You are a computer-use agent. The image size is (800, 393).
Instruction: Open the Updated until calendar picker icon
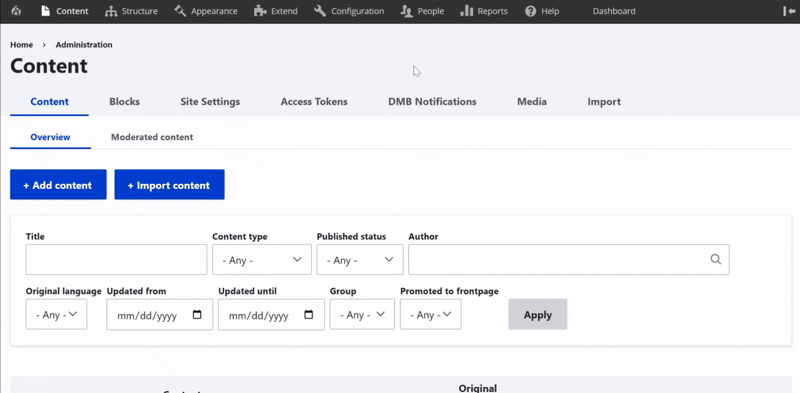click(x=309, y=315)
